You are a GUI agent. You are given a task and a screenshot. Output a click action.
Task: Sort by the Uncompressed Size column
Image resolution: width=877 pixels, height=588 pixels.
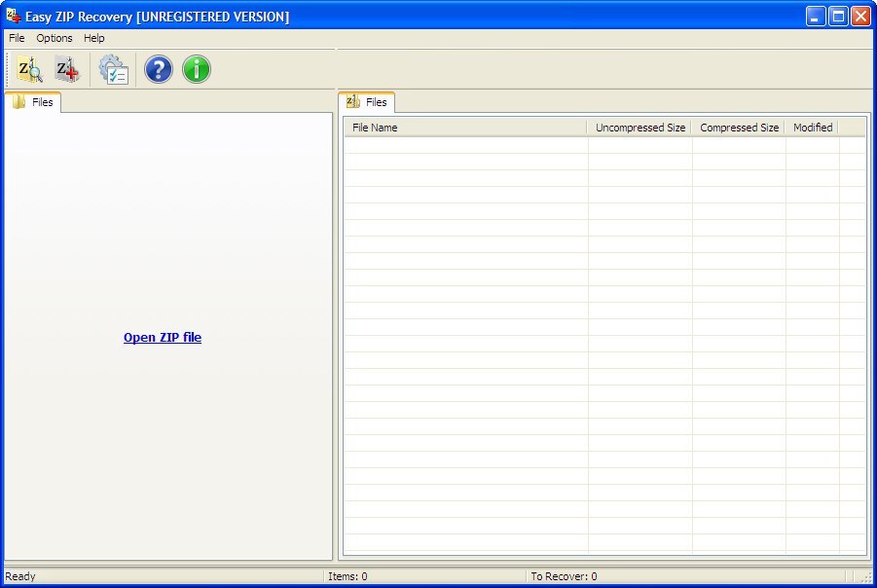(639, 127)
